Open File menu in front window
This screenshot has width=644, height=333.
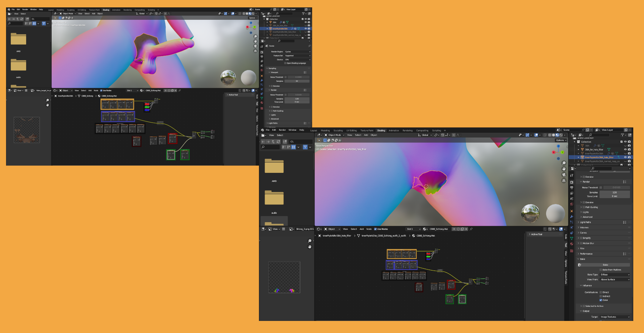268,130
